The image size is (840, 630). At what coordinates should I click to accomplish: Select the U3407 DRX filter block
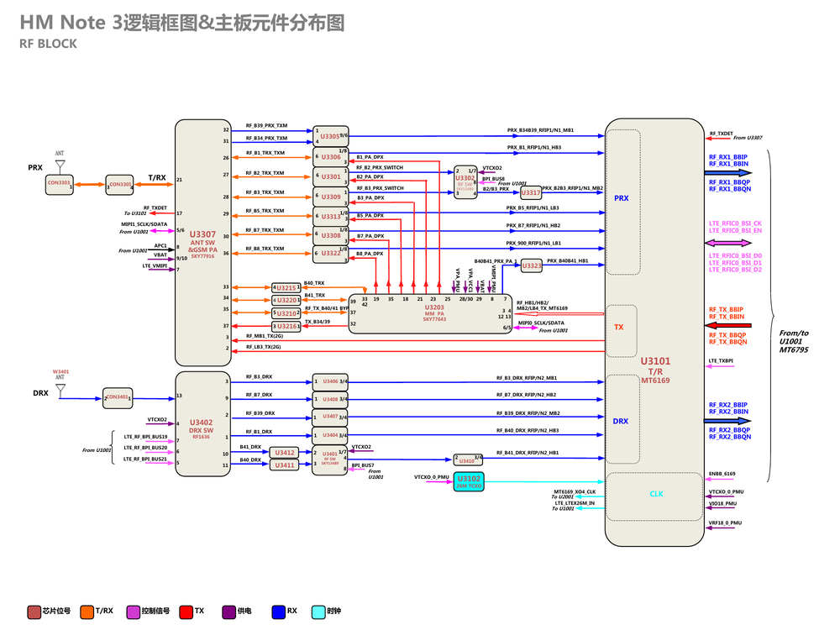(x=330, y=417)
